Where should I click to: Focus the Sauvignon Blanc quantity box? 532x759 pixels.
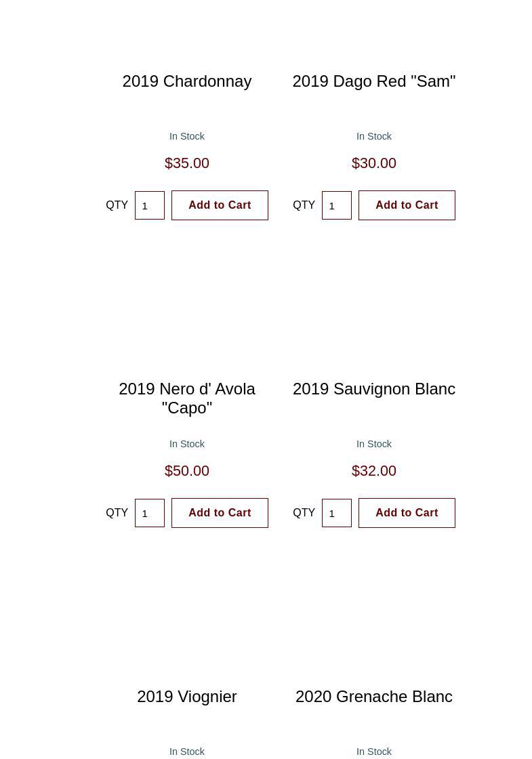pyautogui.click(x=337, y=513)
